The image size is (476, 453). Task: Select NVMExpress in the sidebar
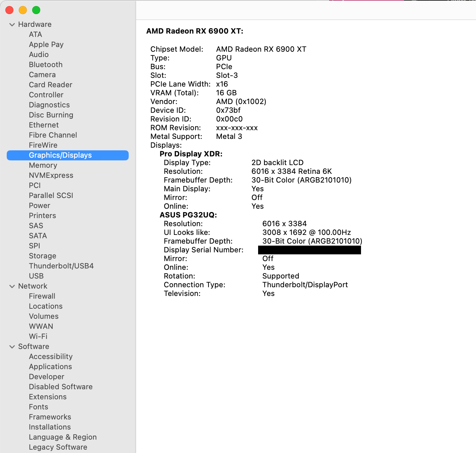51,175
